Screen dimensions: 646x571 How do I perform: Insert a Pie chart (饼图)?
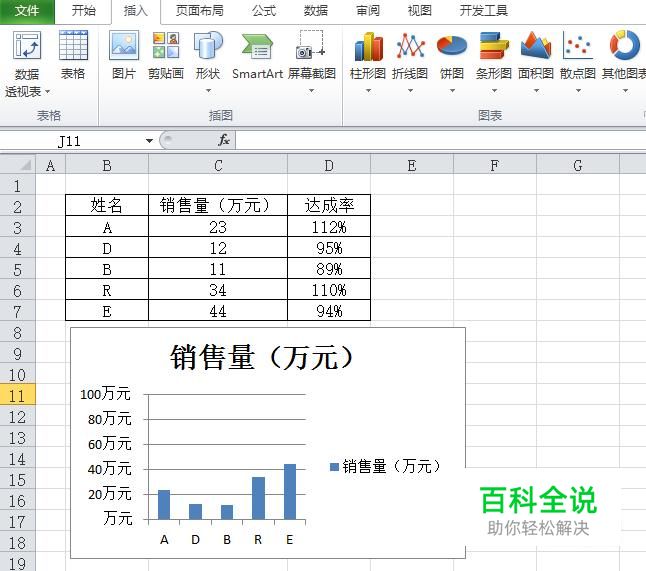click(x=452, y=46)
